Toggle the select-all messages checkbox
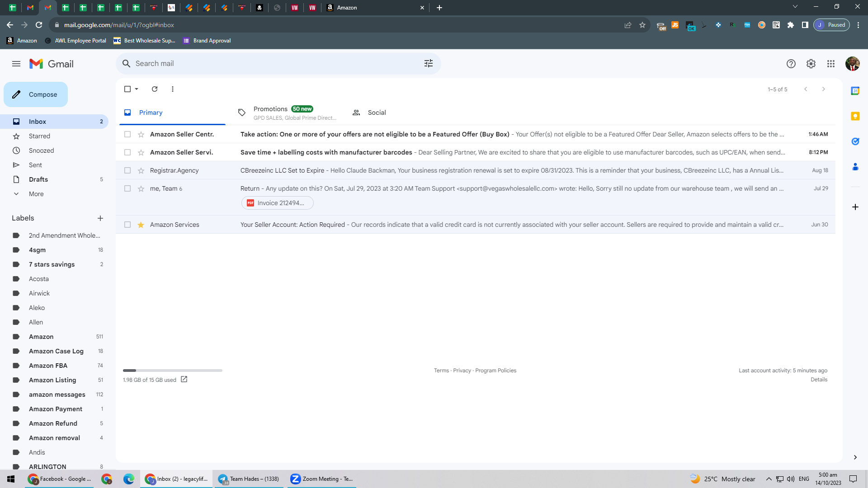This screenshot has height=488, width=868. coord(127,89)
